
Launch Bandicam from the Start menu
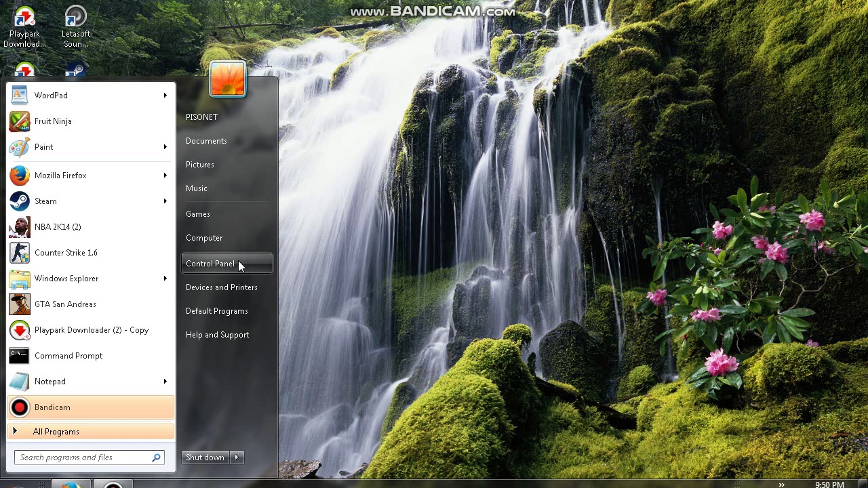[91, 407]
